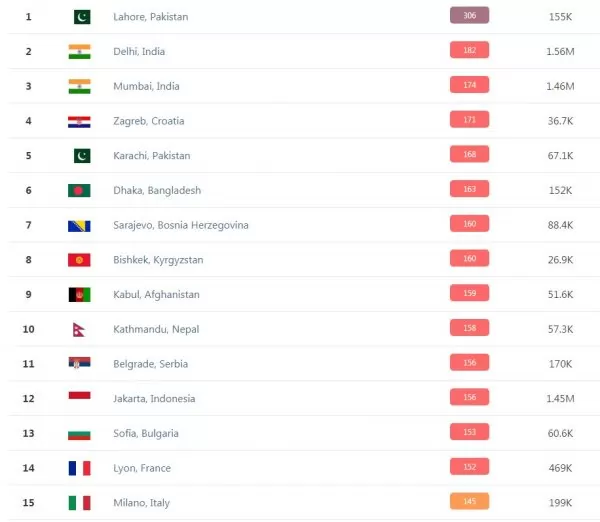This screenshot has height=522, width=600.
Task: Select the France flag beside Lyon
Action: (x=79, y=468)
